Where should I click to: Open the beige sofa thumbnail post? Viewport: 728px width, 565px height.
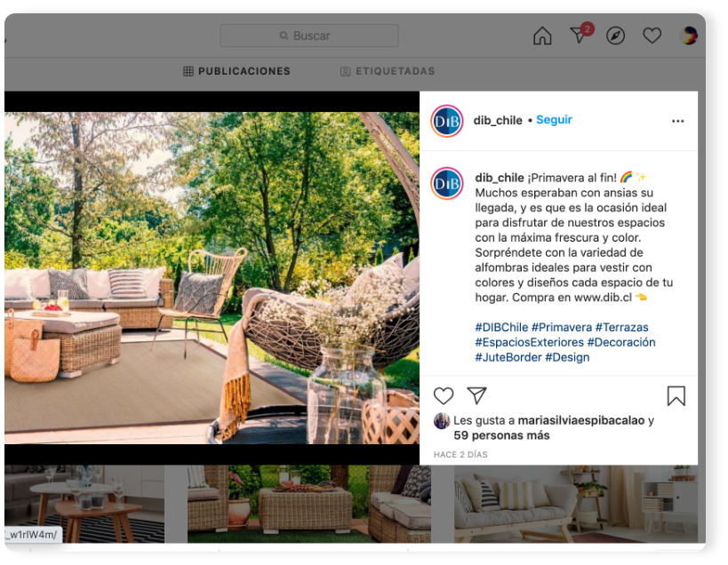click(x=576, y=504)
